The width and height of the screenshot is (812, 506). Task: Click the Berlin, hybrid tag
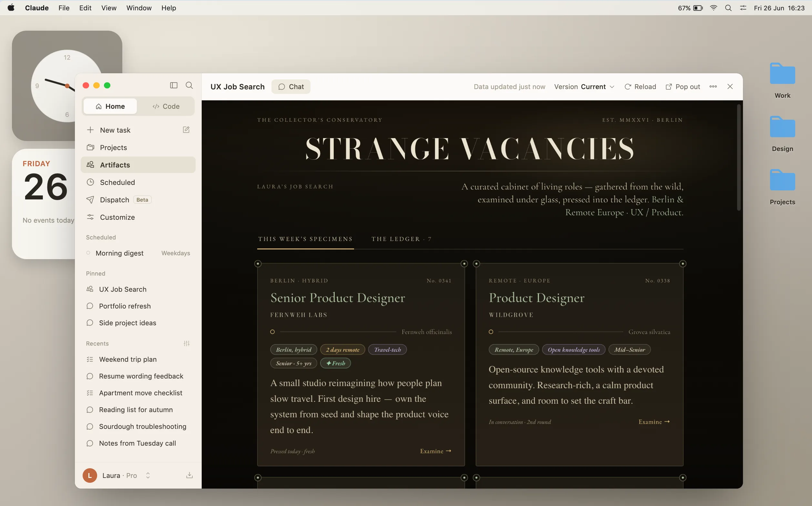tap(294, 349)
